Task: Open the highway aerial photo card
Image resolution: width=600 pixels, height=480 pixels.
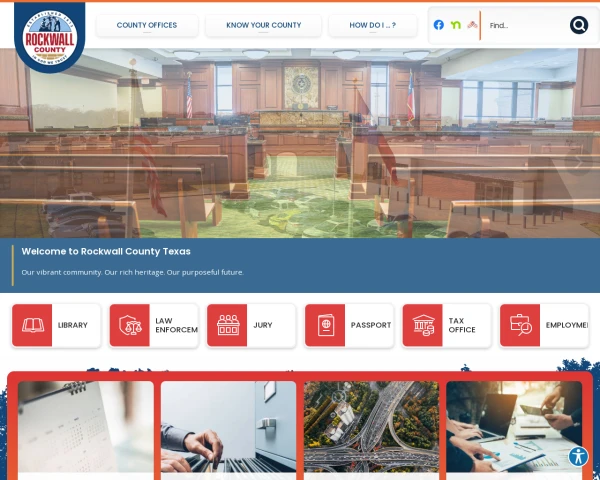Action: (x=372, y=427)
